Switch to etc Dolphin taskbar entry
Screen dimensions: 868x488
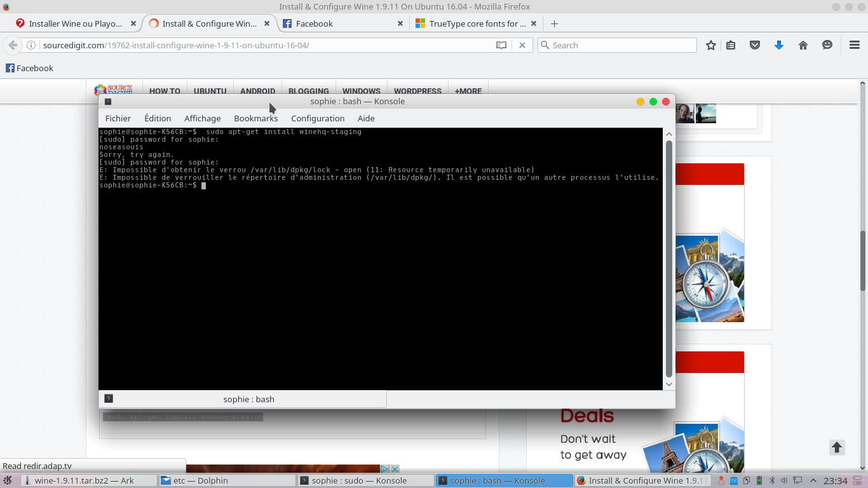[227, 480]
